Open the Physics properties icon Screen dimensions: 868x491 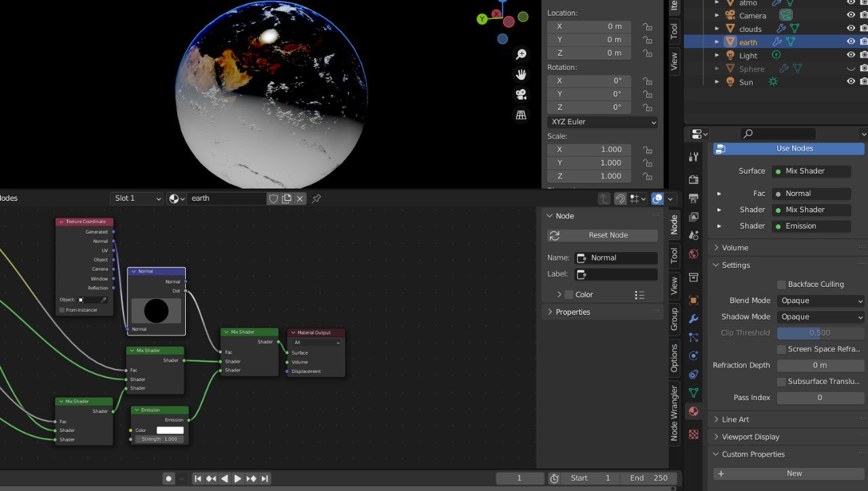[693, 355]
